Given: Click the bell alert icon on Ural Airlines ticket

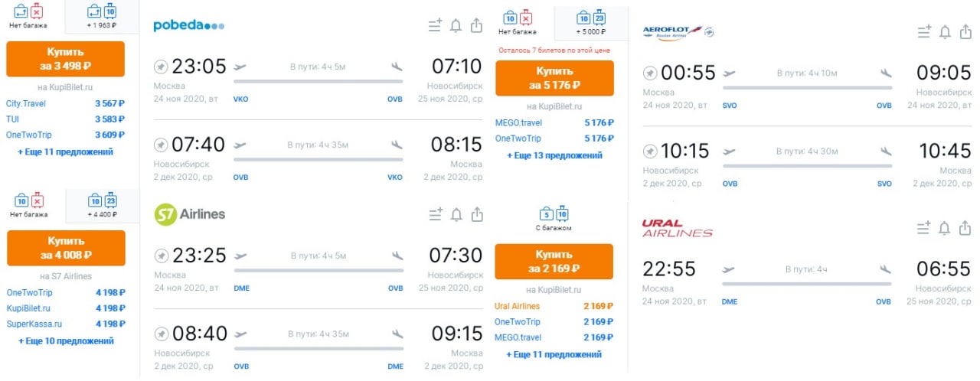Looking at the screenshot, I should (945, 228).
